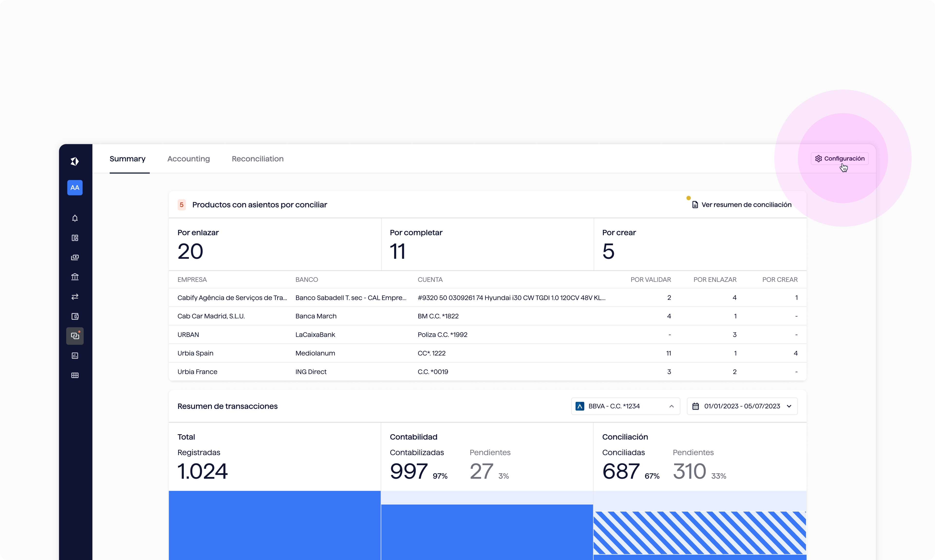Open the 01/01/2023 - 05/07/2023 date range picker
This screenshot has height=560, width=935.
(x=742, y=406)
